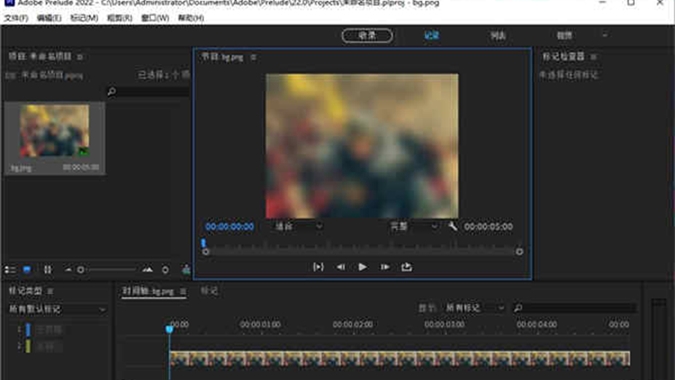The width and height of the screenshot is (675, 380).
Task: Open the timeline tab menu icon
Action: [183, 291]
